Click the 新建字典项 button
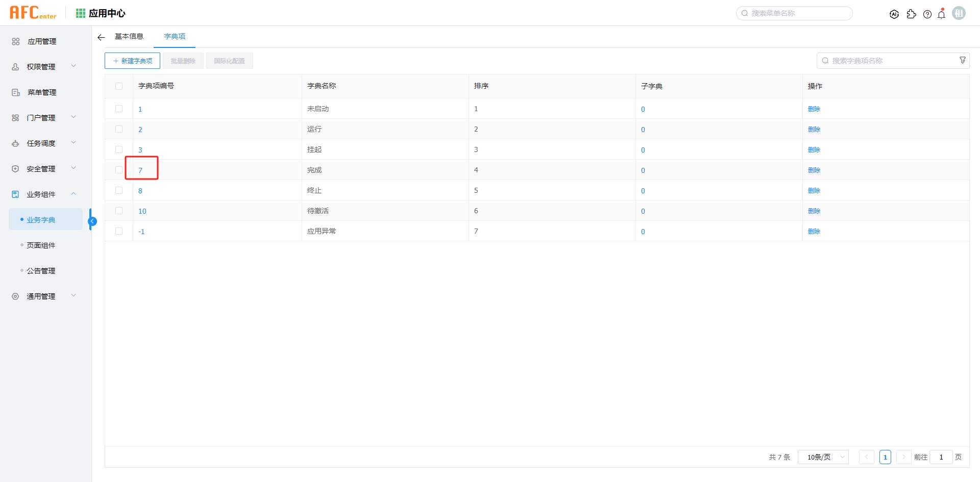980x482 pixels. pyautogui.click(x=132, y=60)
